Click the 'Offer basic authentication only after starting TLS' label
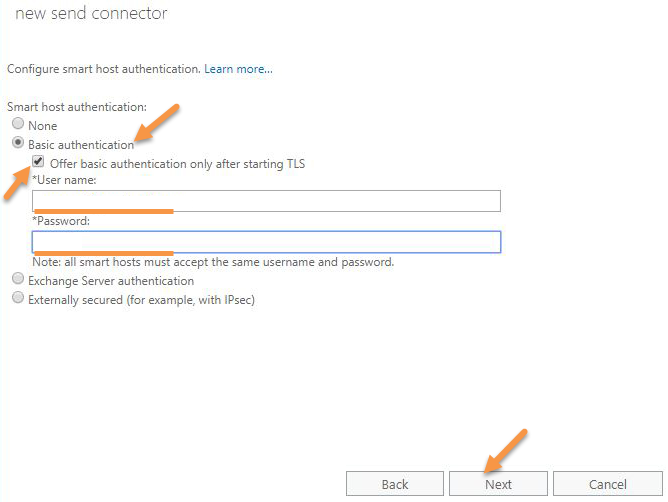The width and height of the screenshot is (668, 502). point(177,164)
